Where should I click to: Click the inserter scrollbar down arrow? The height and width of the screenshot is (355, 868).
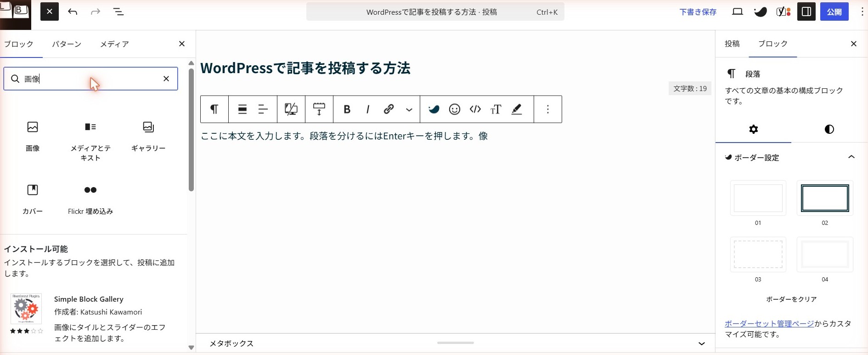point(192,348)
